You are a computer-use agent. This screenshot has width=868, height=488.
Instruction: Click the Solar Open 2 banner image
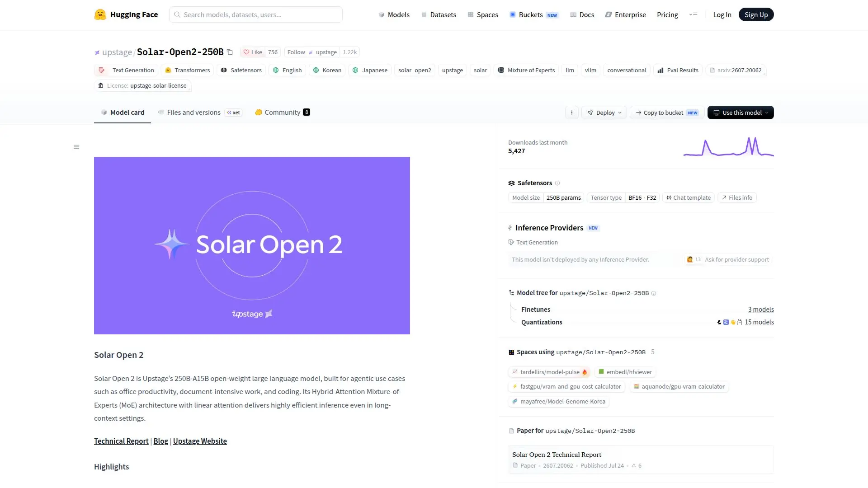click(252, 245)
